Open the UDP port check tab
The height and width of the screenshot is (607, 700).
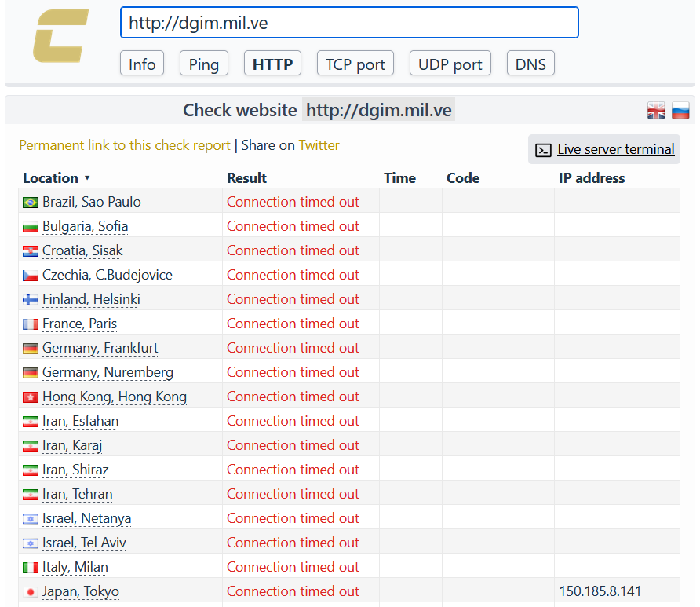[x=450, y=64]
